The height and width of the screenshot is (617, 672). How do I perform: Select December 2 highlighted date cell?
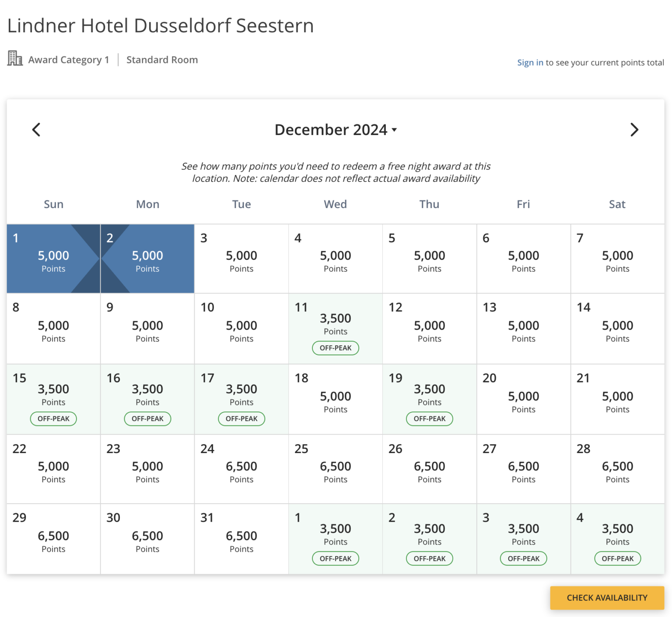coord(147,259)
